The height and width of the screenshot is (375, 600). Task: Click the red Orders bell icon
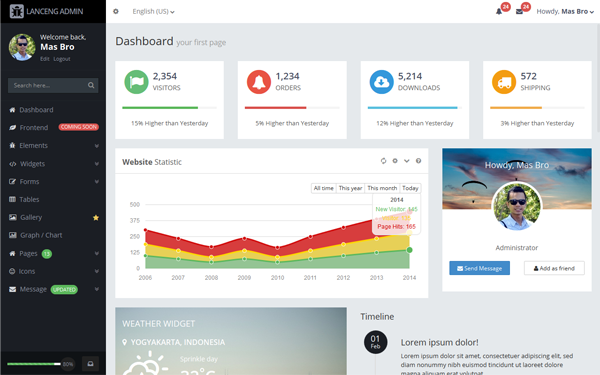click(259, 82)
